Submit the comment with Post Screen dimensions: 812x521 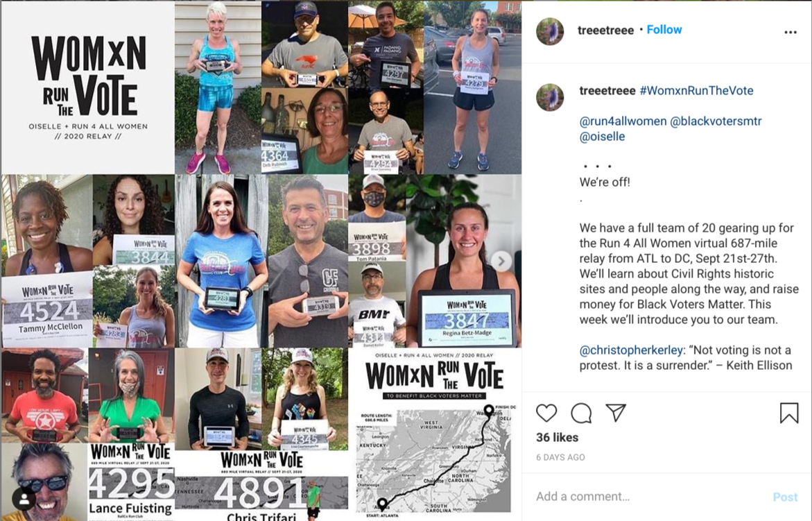pyautogui.click(x=785, y=497)
